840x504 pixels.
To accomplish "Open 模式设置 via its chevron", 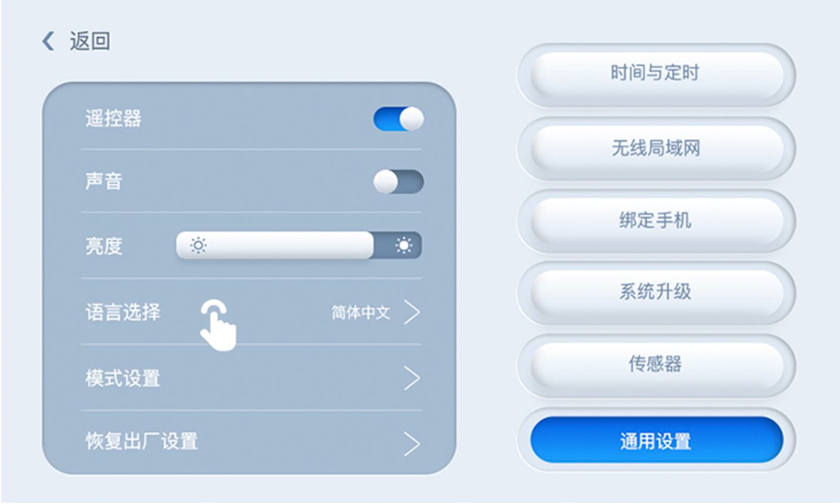I will pyautogui.click(x=412, y=378).
